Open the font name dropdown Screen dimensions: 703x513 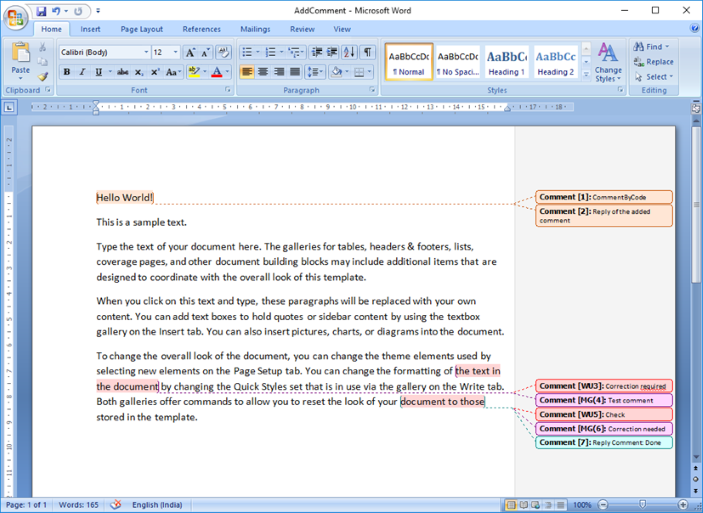(x=146, y=52)
